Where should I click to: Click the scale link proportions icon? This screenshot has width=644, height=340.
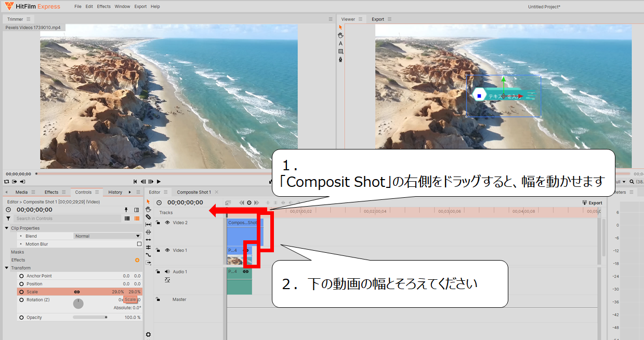click(77, 292)
